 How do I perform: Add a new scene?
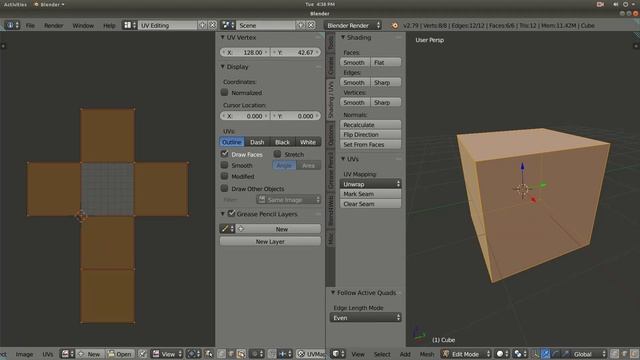(301, 25)
